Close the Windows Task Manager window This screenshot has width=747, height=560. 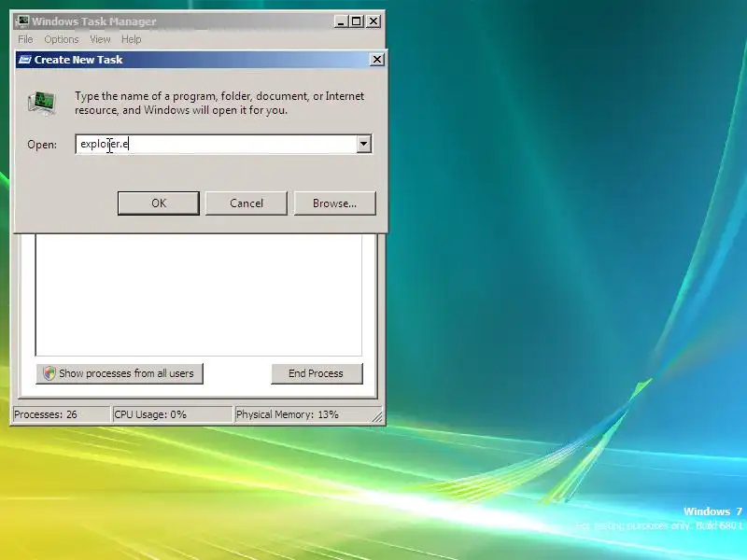point(373,21)
